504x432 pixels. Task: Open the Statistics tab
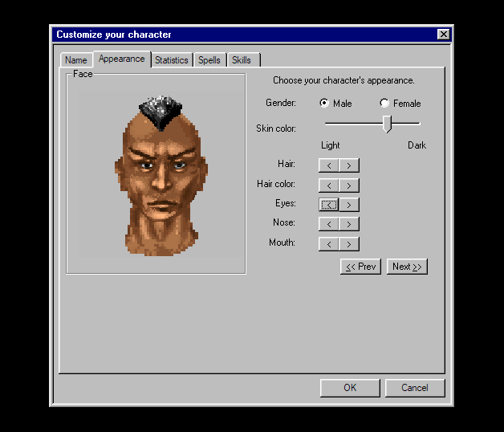(172, 60)
